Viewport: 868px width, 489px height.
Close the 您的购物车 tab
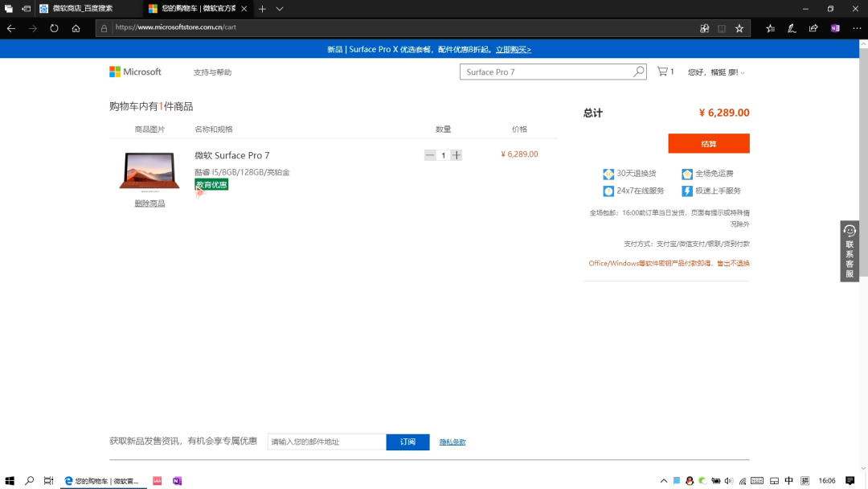[x=244, y=9]
